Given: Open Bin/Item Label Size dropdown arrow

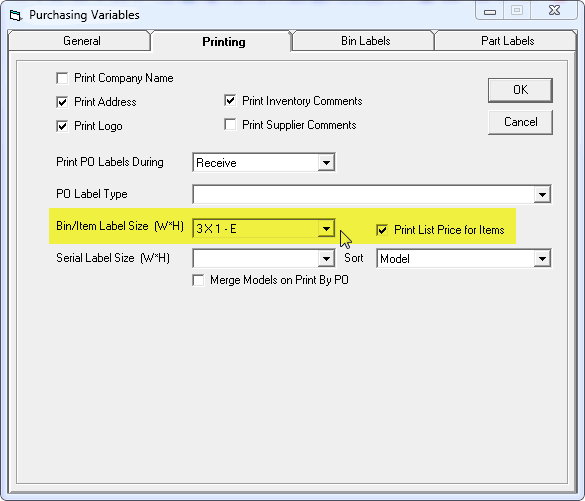Looking at the screenshot, I should tap(326, 228).
